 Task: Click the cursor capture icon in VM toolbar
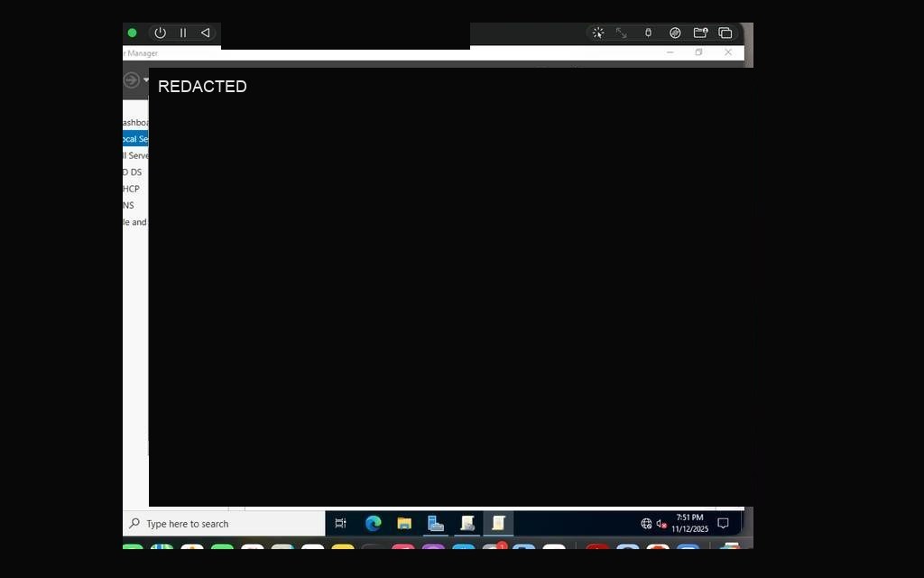pos(598,33)
